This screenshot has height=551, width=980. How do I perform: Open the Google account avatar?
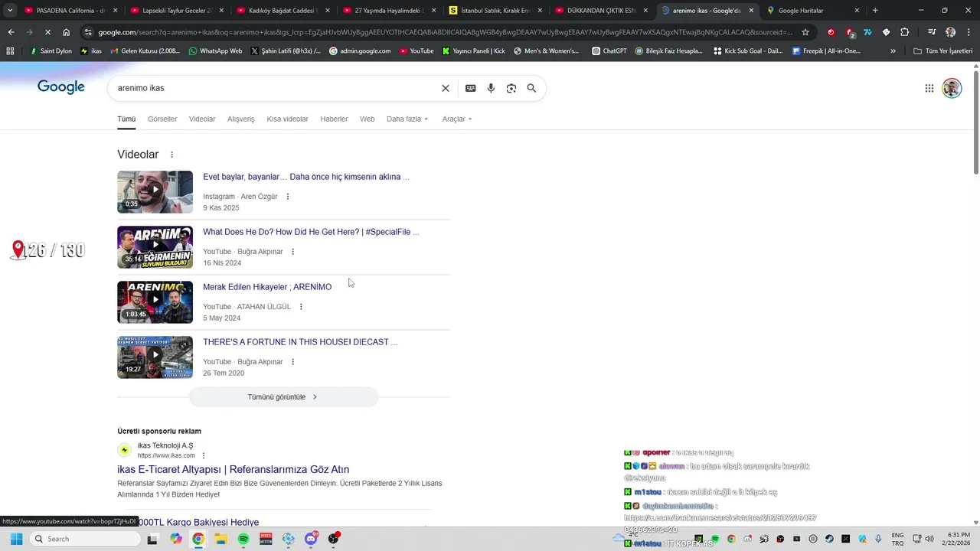coord(952,88)
